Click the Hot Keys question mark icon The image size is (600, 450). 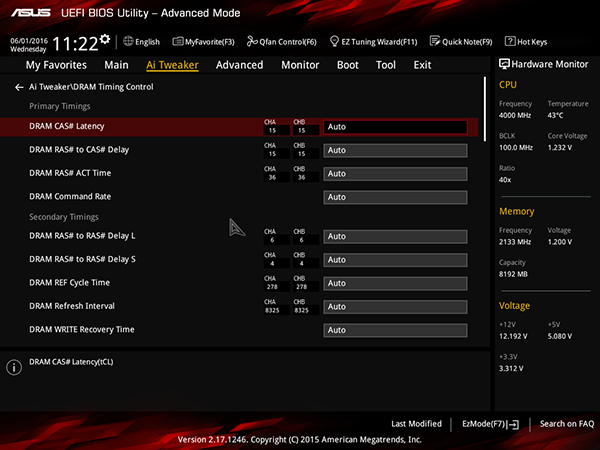click(x=510, y=41)
